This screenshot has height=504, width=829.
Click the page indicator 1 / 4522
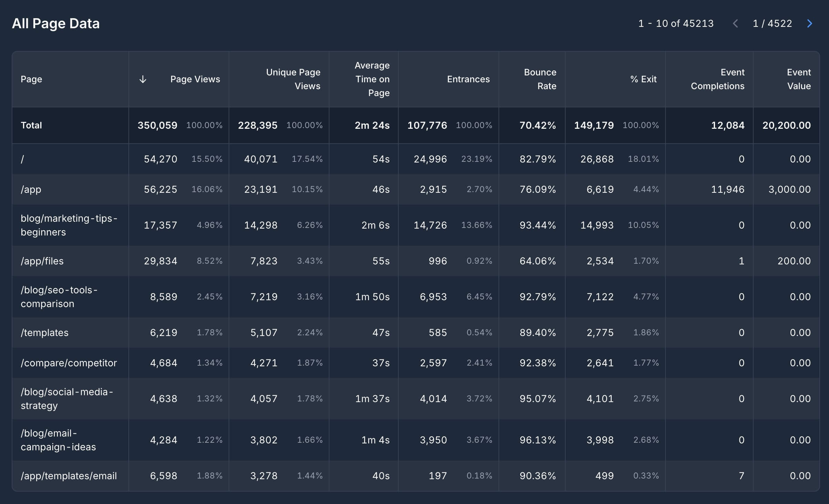click(772, 23)
